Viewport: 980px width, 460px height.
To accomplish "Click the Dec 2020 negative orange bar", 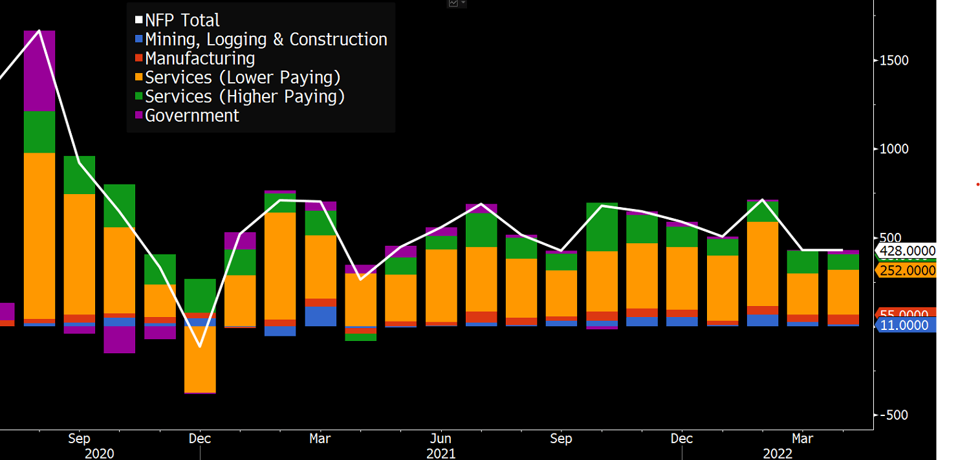I will [200, 359].
